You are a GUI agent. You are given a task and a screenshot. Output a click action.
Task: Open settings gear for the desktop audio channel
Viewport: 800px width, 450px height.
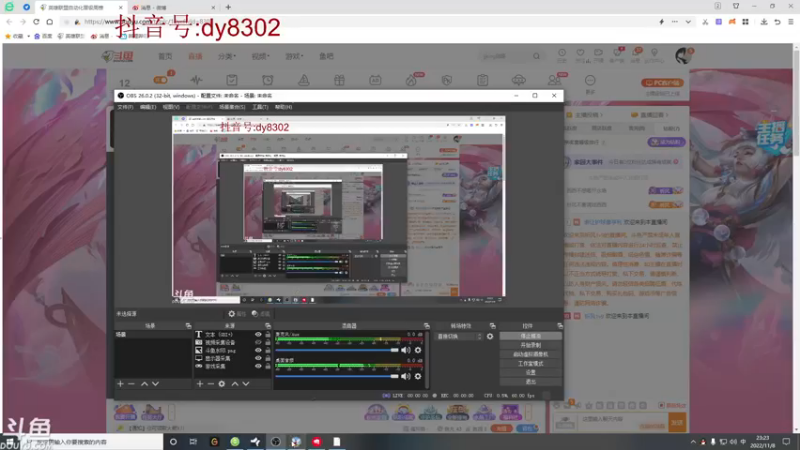click(x=418, y=377)
